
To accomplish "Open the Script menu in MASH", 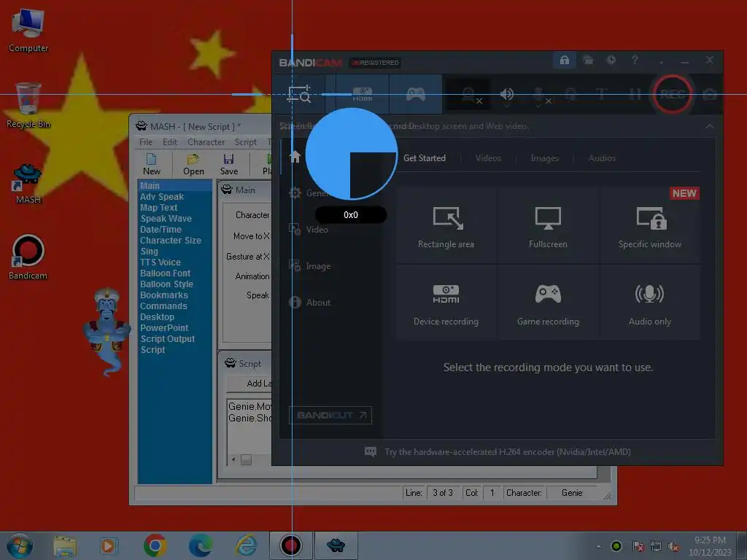I will (245, 142).
